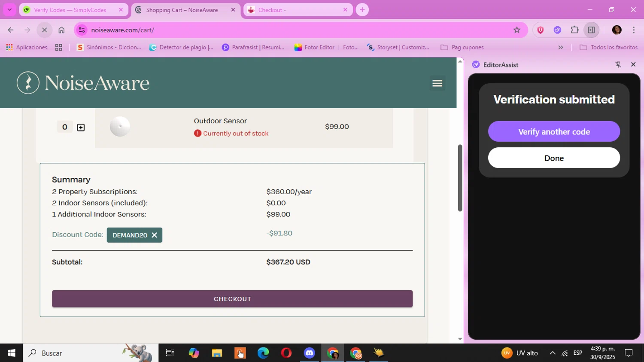Open Detector de plagio bookmark
Viewport: 644px width, 362px height.
pos(181,47)
